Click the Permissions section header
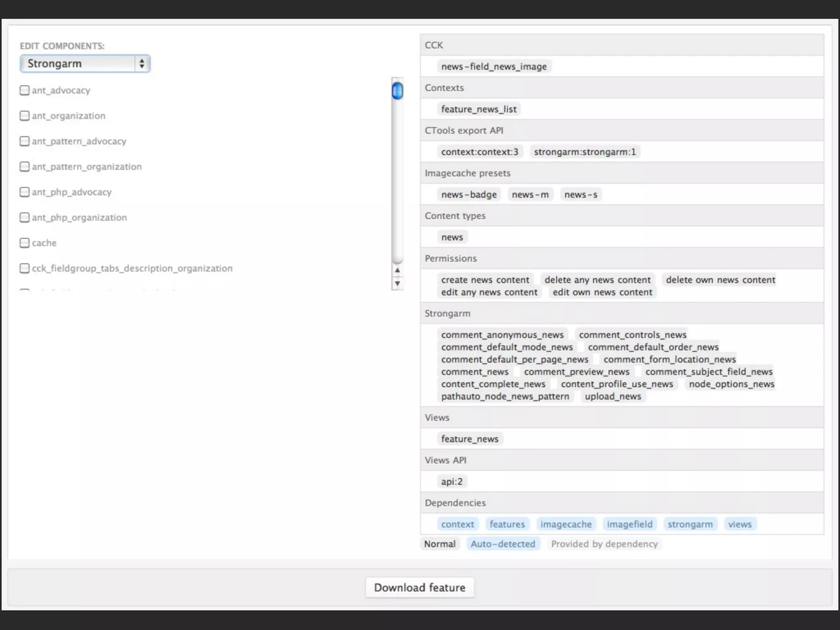Viewport: 840px width, 630px height. [622, 258]
